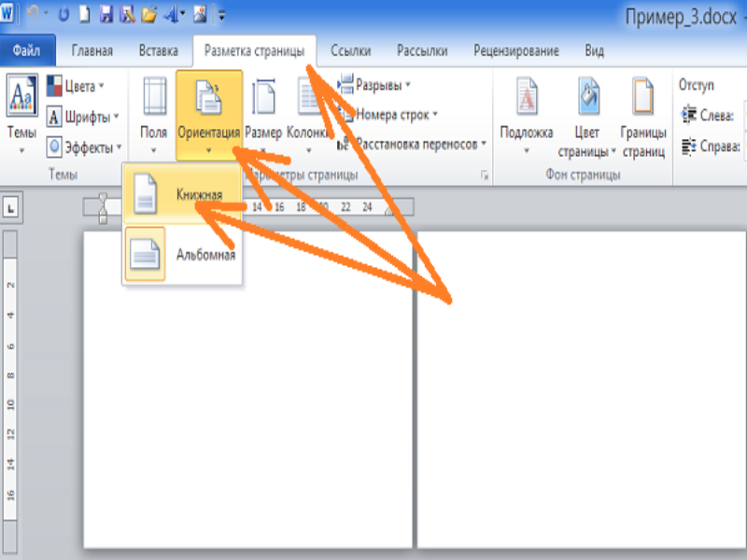Click the left indent marker on ruler
747x560 pixels.
[103, 208]
